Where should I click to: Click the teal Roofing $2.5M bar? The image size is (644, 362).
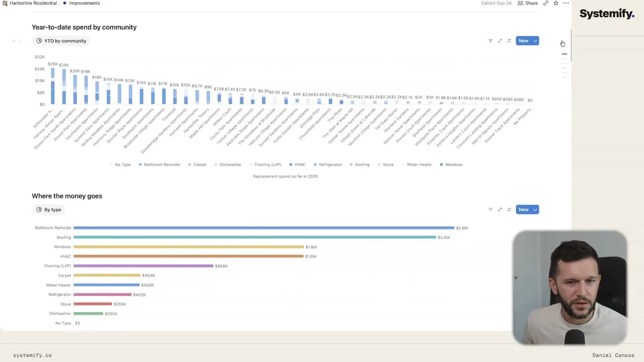255,237
